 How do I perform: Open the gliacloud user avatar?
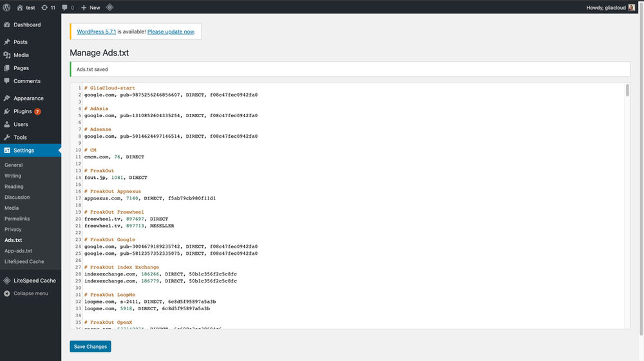click(631, 7)
